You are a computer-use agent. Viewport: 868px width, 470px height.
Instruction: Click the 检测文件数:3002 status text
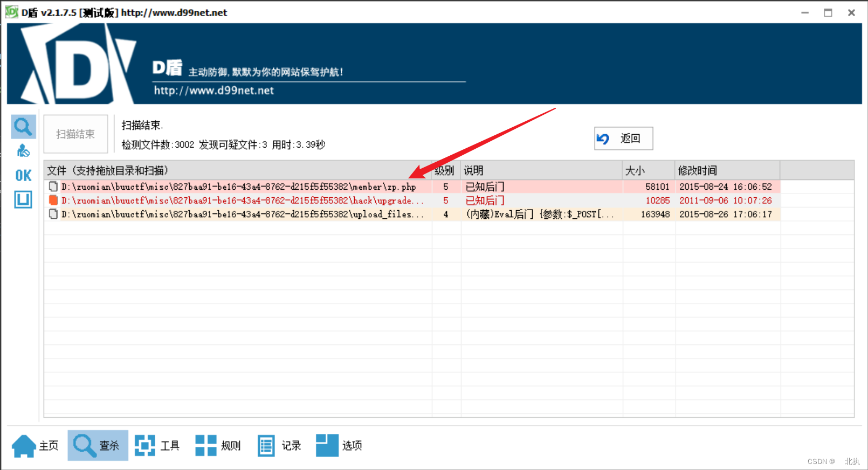(x=158, y=145)
